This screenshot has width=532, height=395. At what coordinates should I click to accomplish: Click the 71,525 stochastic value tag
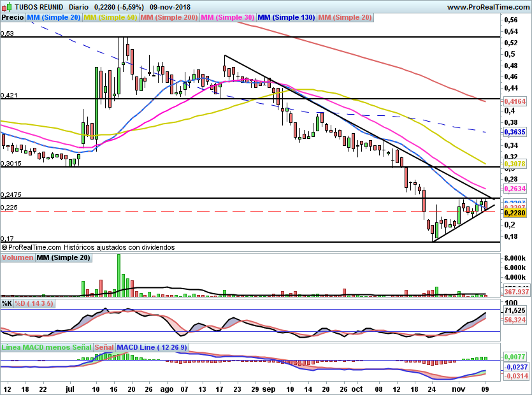click(515, 310)
